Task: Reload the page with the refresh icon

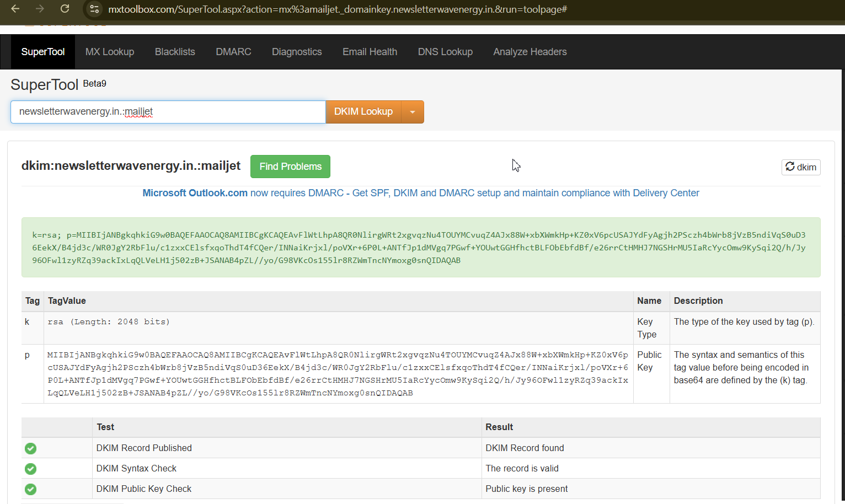Action: tap(65, 9)
